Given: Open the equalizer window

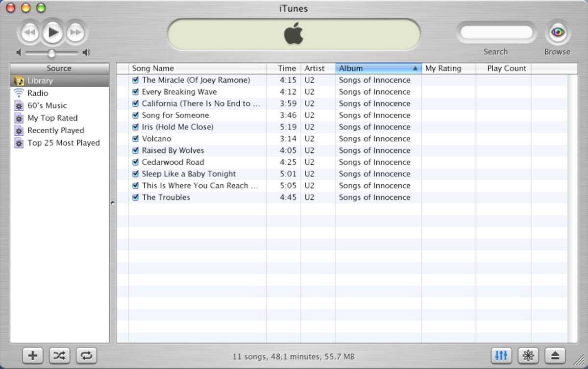Looking at the screenshot, I should coord(501,356).
